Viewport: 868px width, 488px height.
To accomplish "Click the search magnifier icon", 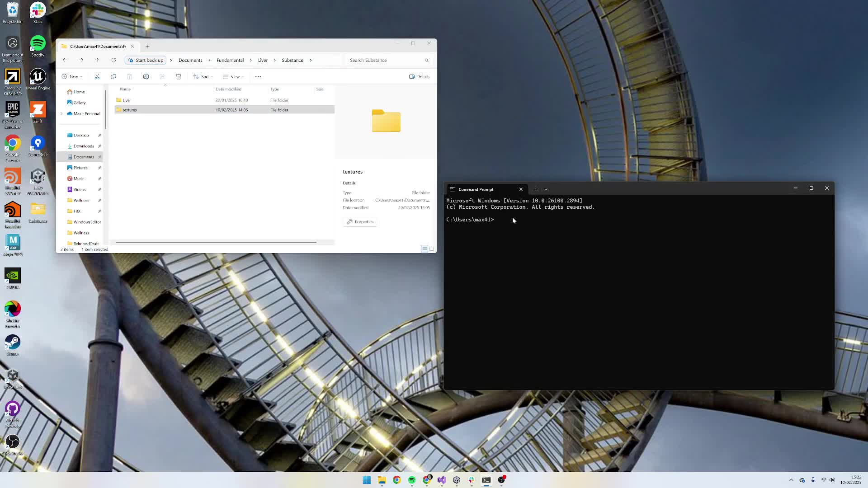I will click(426, 60).
